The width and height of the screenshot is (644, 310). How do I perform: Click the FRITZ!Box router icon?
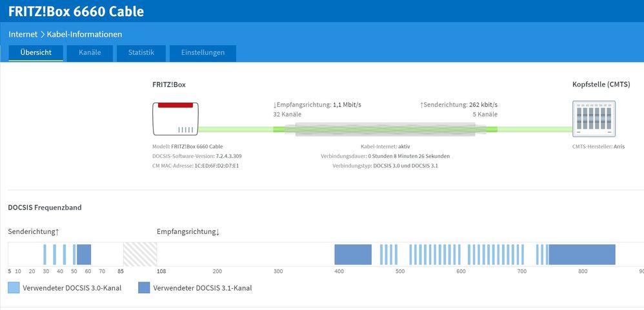[176, 119]
